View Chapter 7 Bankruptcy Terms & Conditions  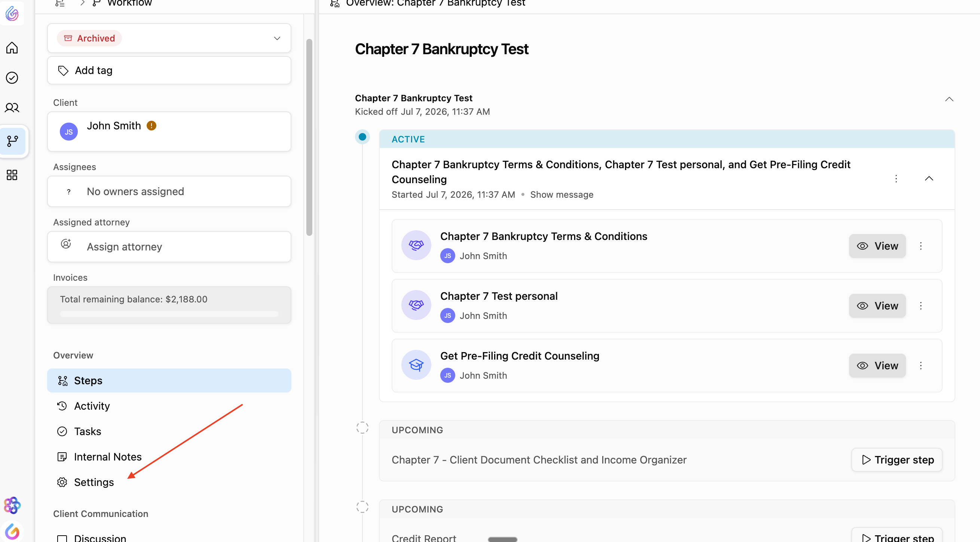coord(877,246)
